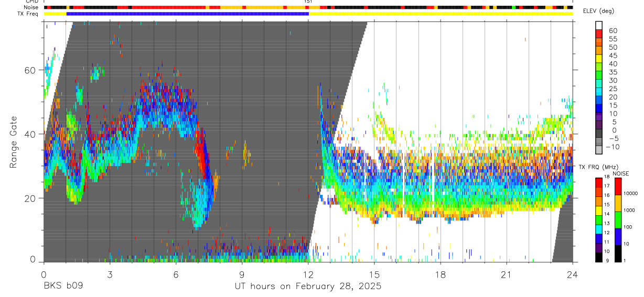Click the 18 tick on the UT hours axis
644x297 pixels.
click(441, 274)
